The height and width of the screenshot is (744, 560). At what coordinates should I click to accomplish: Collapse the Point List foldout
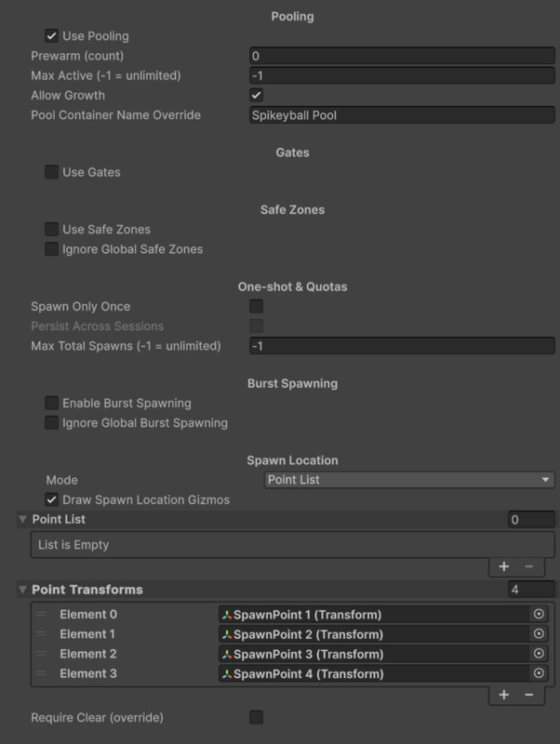[22, 519]
